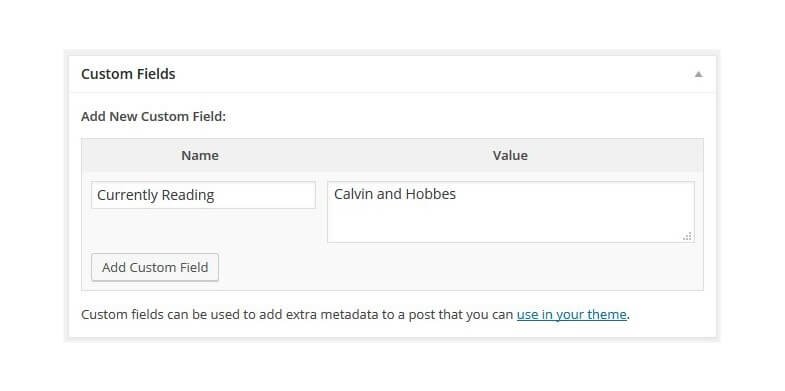The image size is (785, 391).
Task: Place cursor on the word 'Currently'
Action: (132, 195)
